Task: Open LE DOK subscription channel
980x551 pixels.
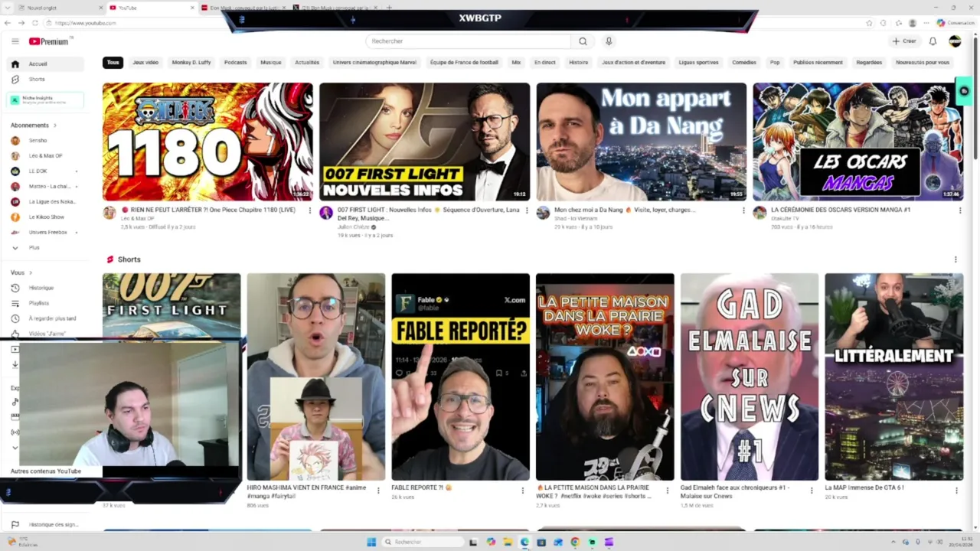Action: pos(46,171)
